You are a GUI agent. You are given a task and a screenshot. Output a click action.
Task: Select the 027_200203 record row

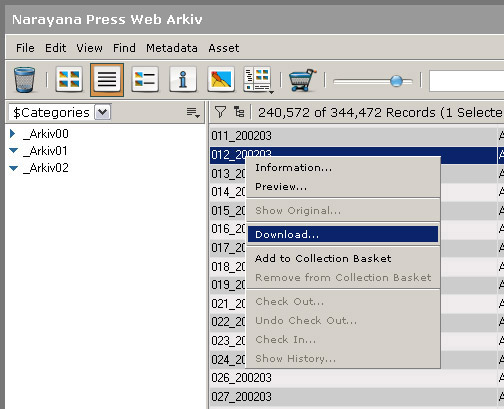click(353, 397)
